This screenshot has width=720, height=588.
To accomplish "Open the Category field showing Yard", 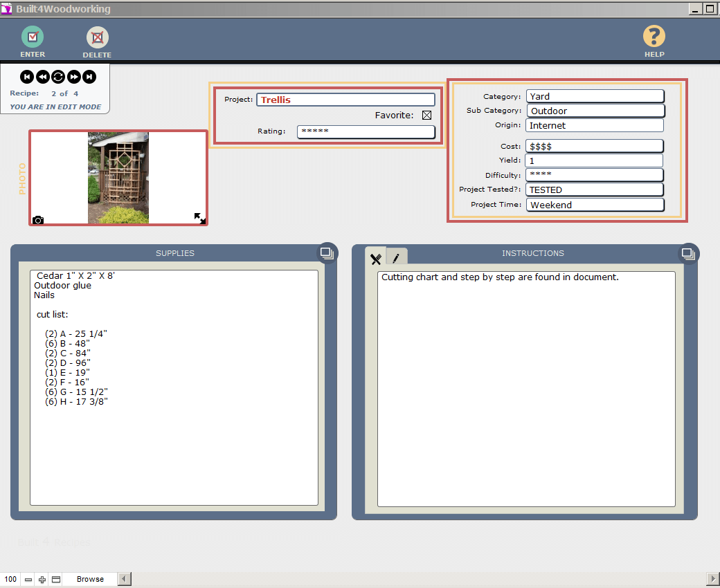I will click(x=595, y=96).
